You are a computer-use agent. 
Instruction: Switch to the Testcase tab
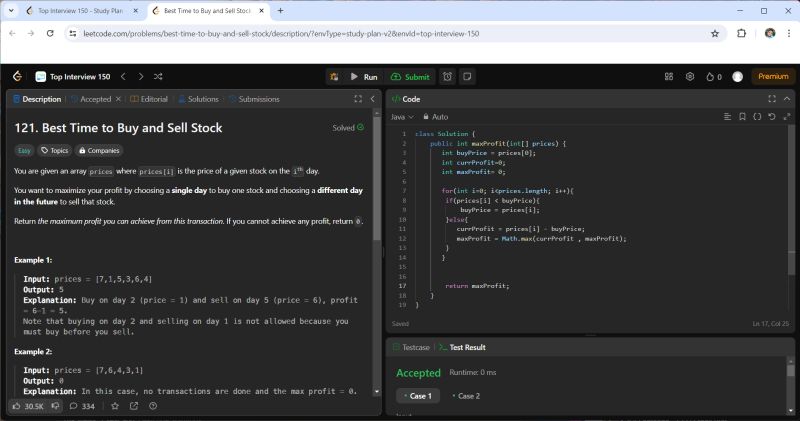[x=411, y=348]
